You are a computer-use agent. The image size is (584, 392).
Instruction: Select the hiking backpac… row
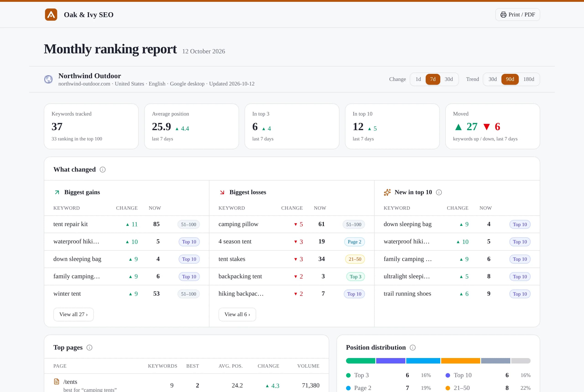click(x=292, y=294)
